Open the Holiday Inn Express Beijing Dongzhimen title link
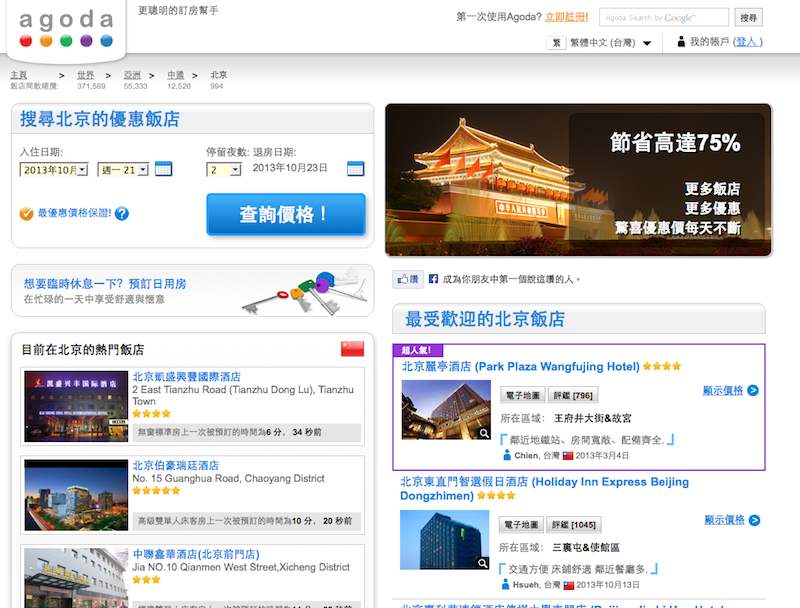 point(544,489)
